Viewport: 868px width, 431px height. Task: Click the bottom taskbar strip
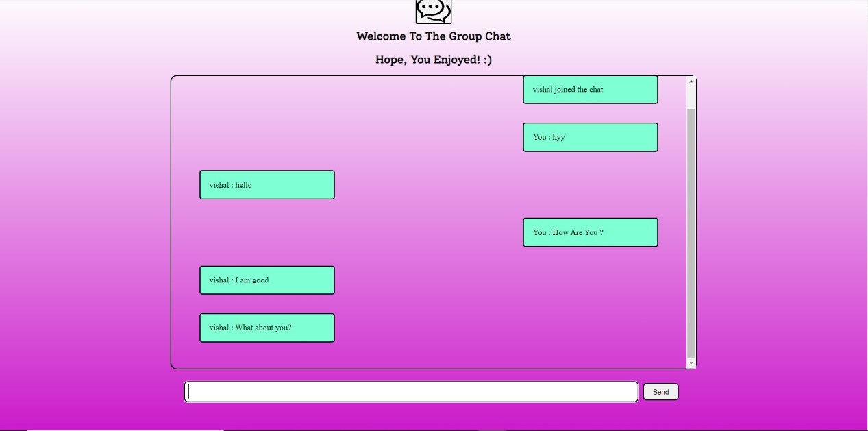tap(434, 428)
